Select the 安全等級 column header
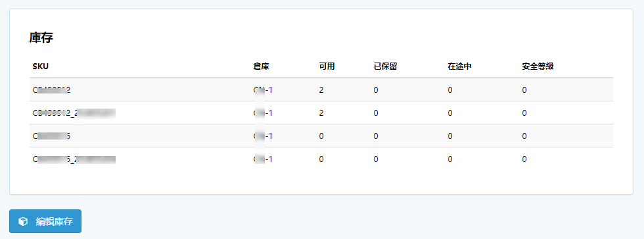This screenshot has height=239, width=644. coord(538,66)
